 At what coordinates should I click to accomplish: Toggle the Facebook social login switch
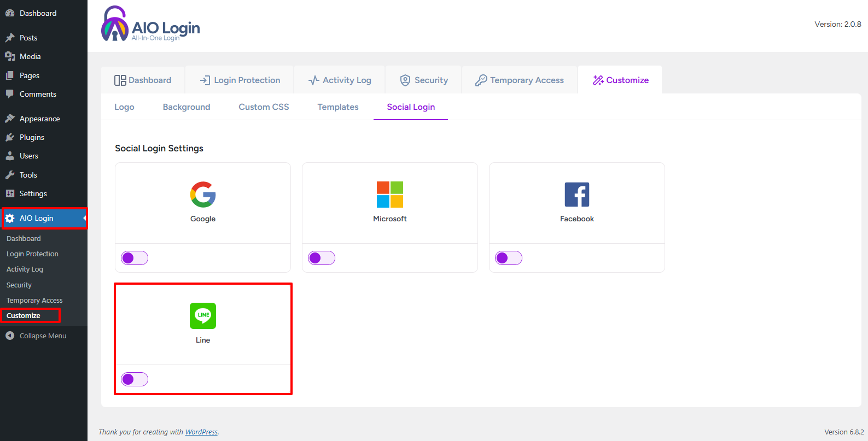pos(509,258)
